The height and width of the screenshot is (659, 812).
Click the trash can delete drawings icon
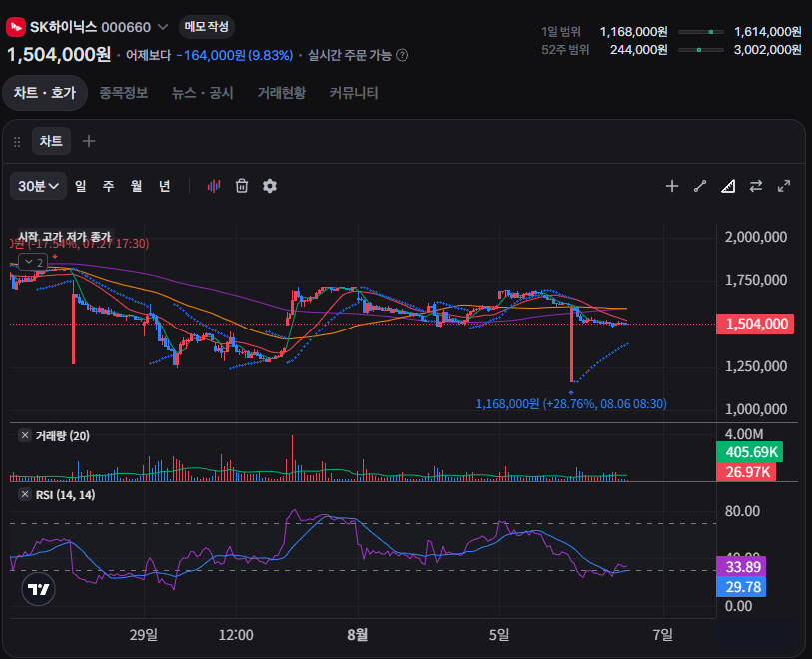click(x=242, y=186)
